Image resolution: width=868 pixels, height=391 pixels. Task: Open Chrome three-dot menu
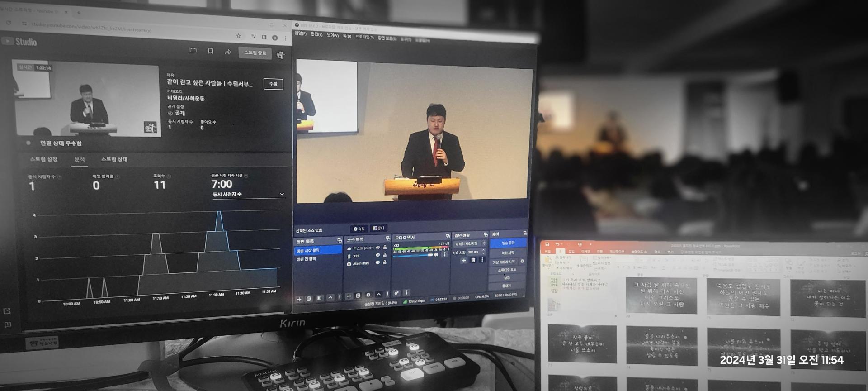pyautogui.click(x=285, y=38)
